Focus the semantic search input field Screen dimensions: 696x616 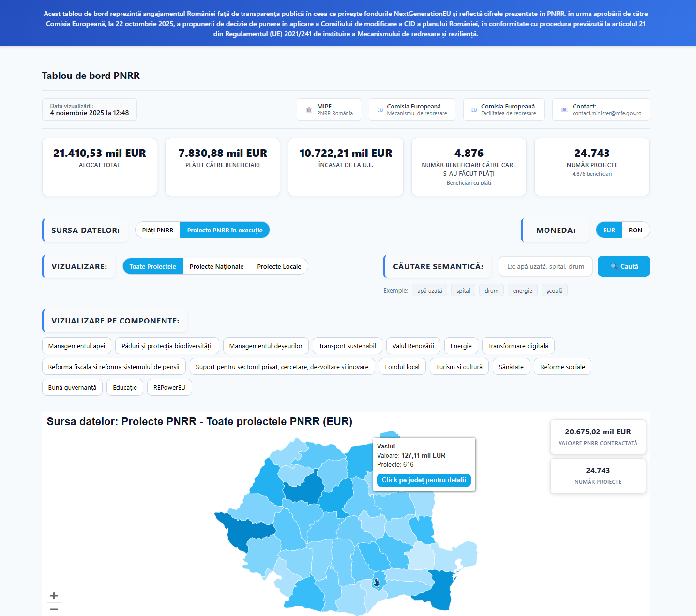tap(545, 266)
